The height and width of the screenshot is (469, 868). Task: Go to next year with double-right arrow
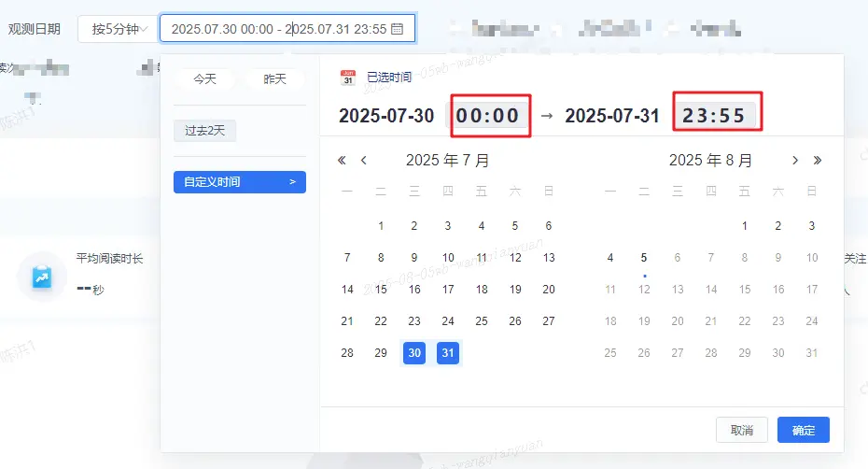pyautogui.click(x=817, y=160)
